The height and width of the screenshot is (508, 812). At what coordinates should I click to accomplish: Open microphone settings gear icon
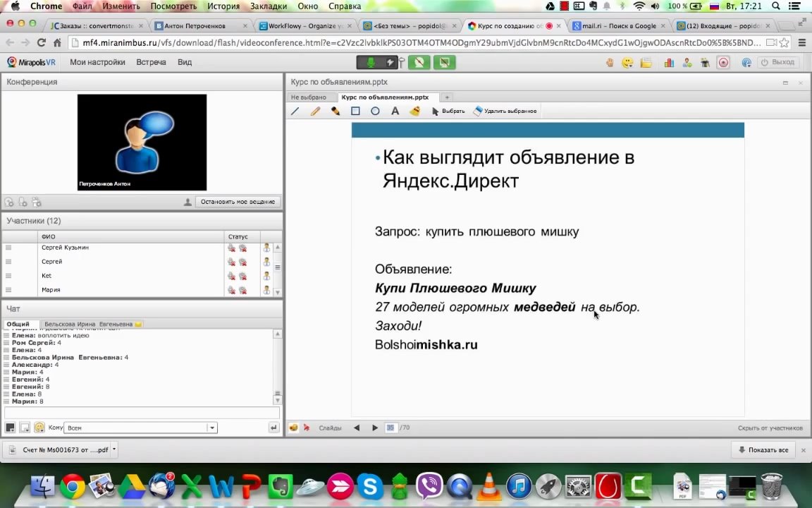click(23, 202)
